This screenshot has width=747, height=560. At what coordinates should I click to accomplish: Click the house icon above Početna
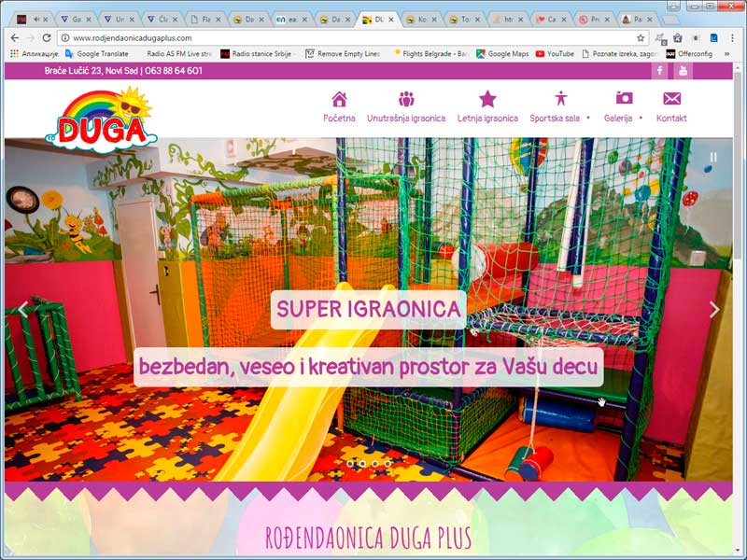pos(339,99)
